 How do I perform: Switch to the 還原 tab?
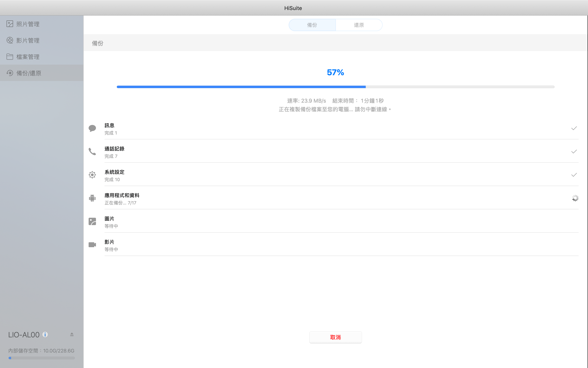(359, 25)
